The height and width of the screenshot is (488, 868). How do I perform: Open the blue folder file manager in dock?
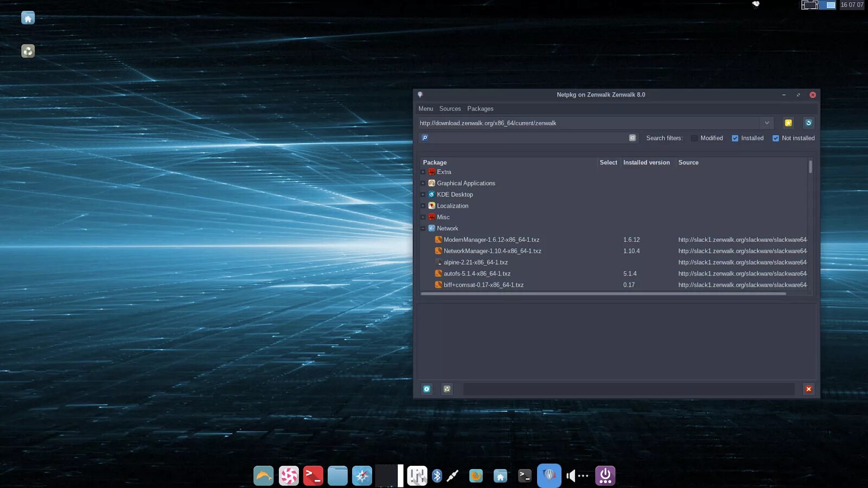coord(337,476)
